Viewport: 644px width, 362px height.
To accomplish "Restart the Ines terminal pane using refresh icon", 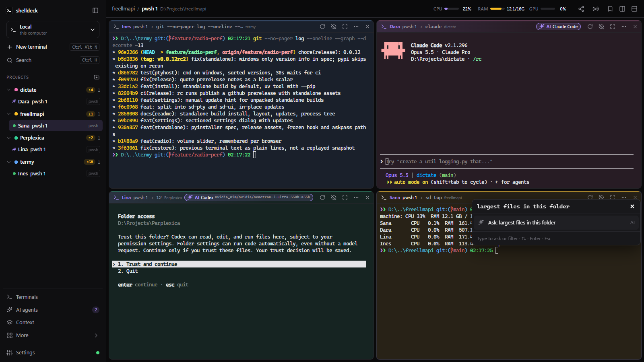I will pyautogui.click(x=322, y=27).
